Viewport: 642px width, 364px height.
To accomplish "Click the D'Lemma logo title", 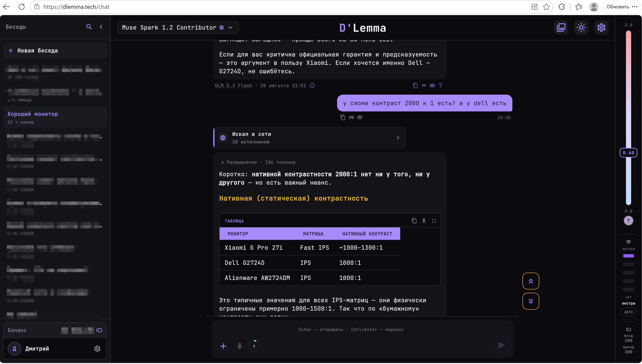I will [x=363, y=28].
